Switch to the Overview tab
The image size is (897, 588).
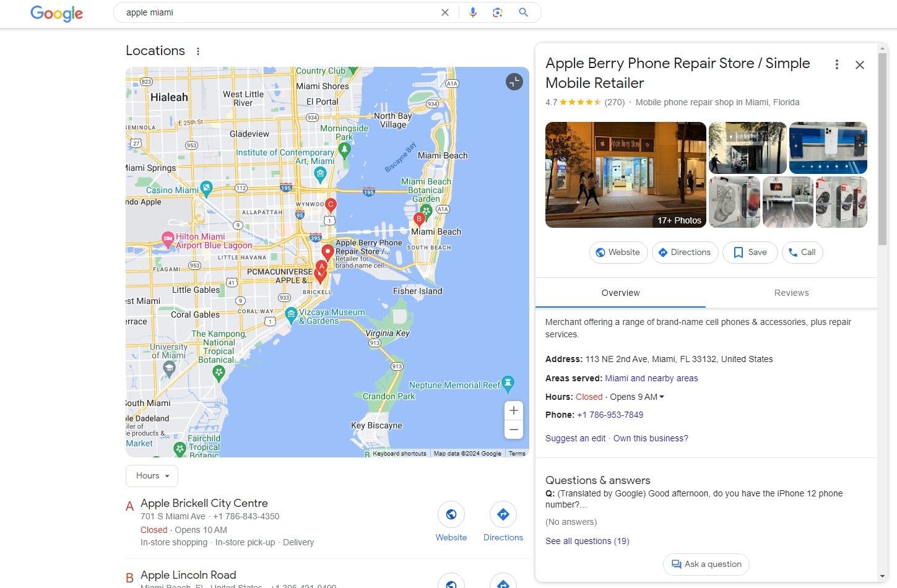[620, 293]
